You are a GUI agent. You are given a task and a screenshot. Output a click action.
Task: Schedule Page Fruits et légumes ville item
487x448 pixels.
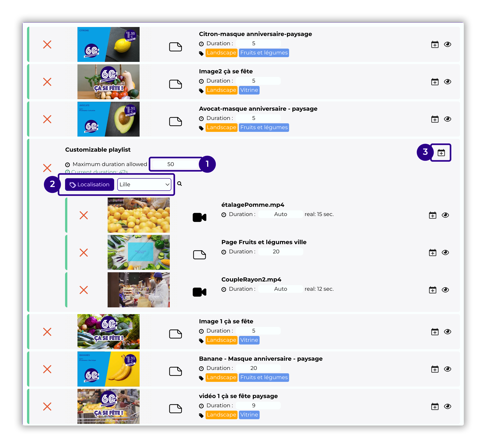tap(433, 253)
